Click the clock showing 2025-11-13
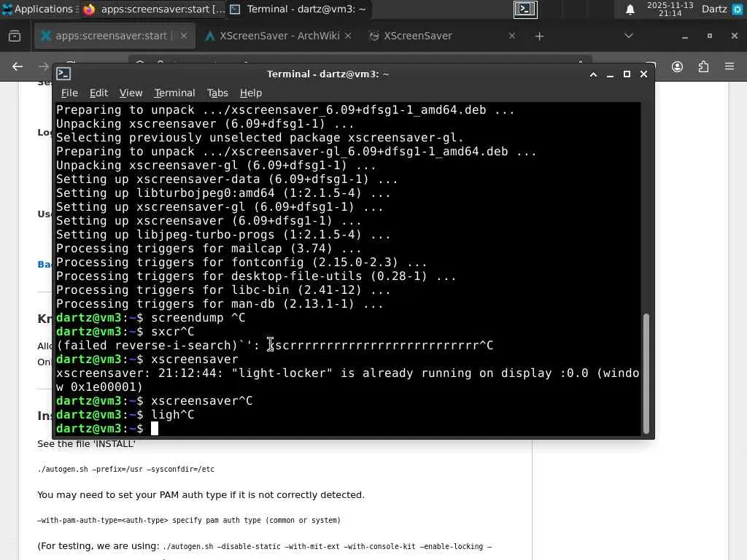Image resolution: width=747 pixels, height=560 pixels. point(670,9)
